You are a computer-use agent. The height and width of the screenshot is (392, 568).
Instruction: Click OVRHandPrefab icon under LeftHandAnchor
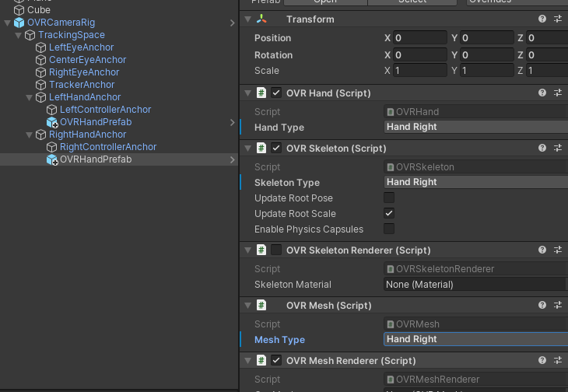pos(52,122)
